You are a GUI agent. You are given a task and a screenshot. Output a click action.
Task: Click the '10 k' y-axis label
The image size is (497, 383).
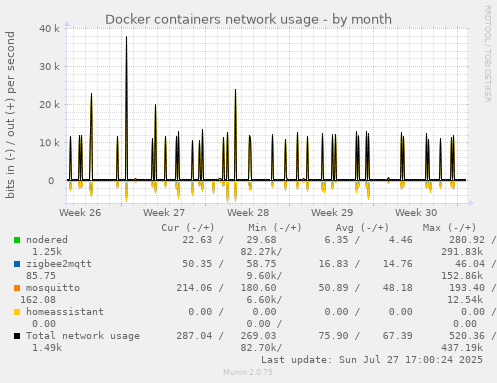(49, 143)
